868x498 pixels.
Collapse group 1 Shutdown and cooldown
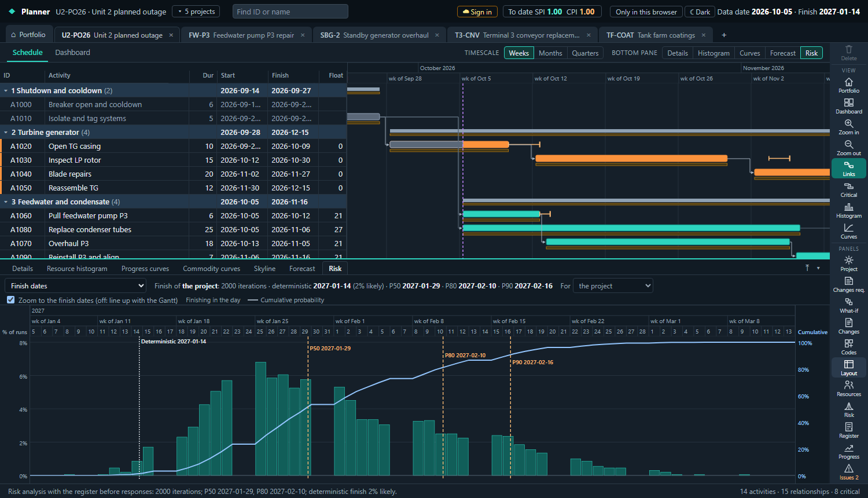6,91
